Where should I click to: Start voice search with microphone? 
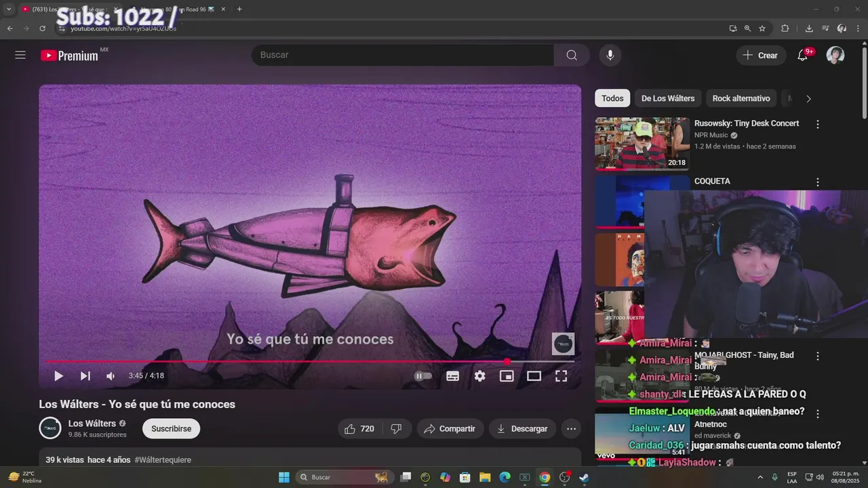610,55
